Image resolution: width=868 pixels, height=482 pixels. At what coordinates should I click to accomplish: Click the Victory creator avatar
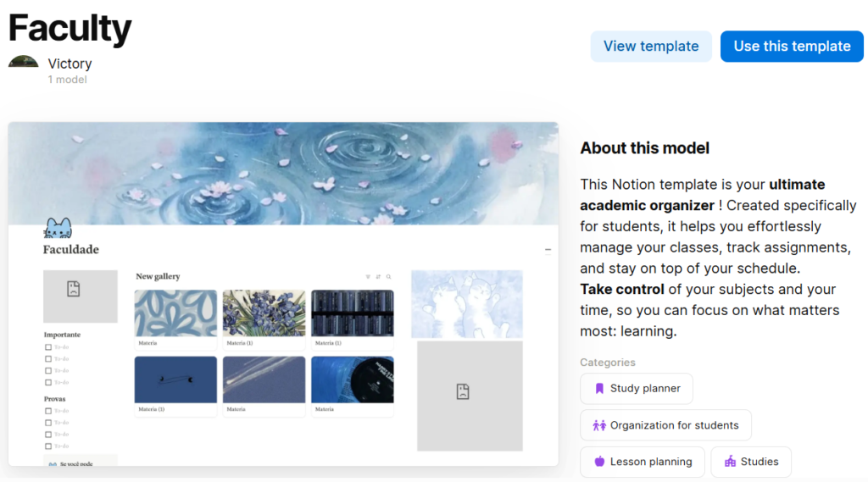click(23, 62)
